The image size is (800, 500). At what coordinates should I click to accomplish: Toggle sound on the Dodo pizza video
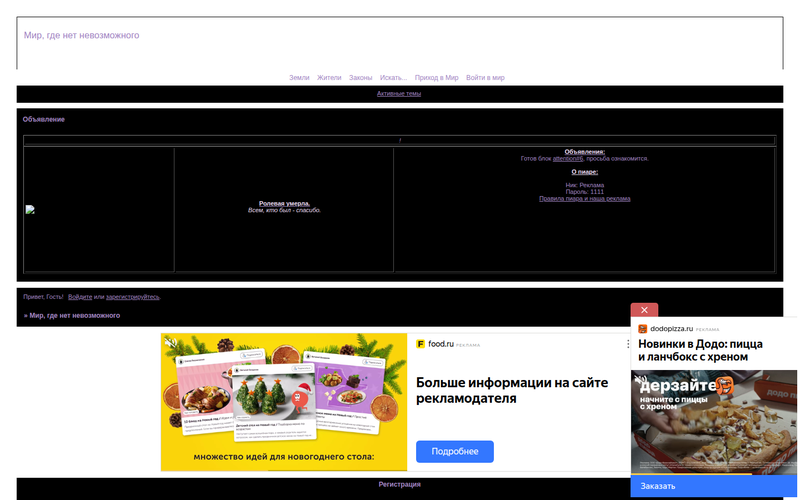pos(640,380)
